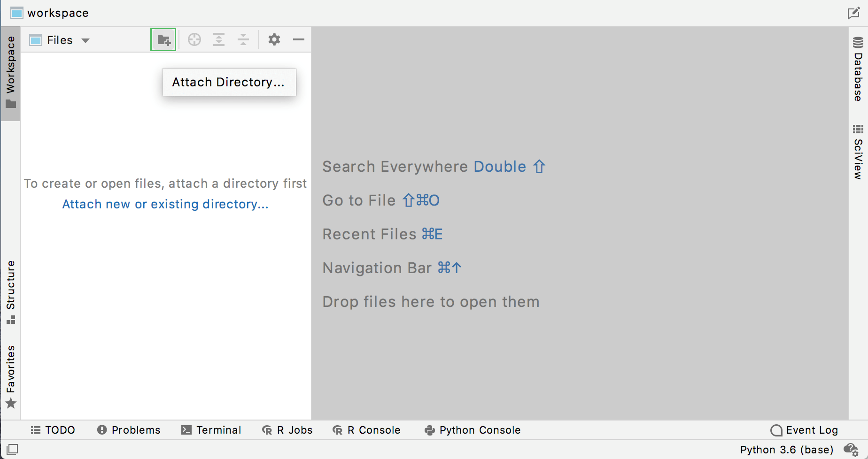Open interpreter settings via status bar gear
Image resolution: width=868 pixels, height=459 pixels.
(851, 450)
